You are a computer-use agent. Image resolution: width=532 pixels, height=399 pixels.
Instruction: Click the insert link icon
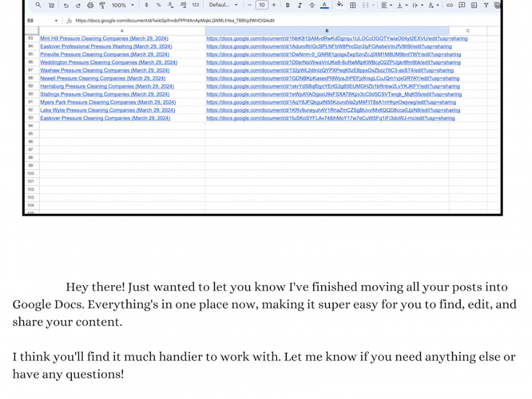pyautogui.click(x=450, y=5)
